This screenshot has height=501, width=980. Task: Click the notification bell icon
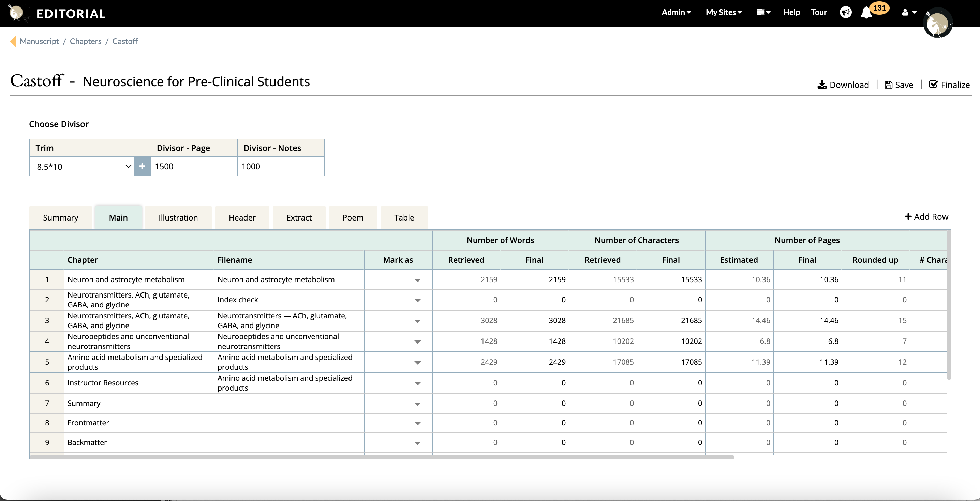866,13
